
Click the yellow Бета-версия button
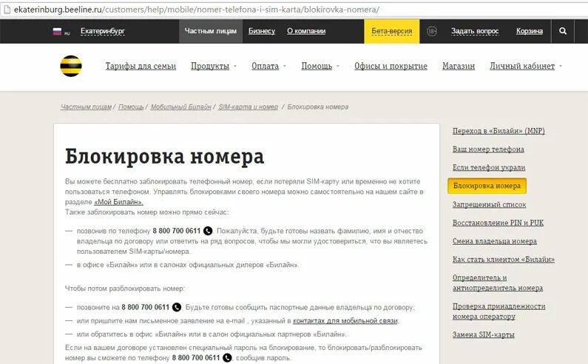pos(391,31)
